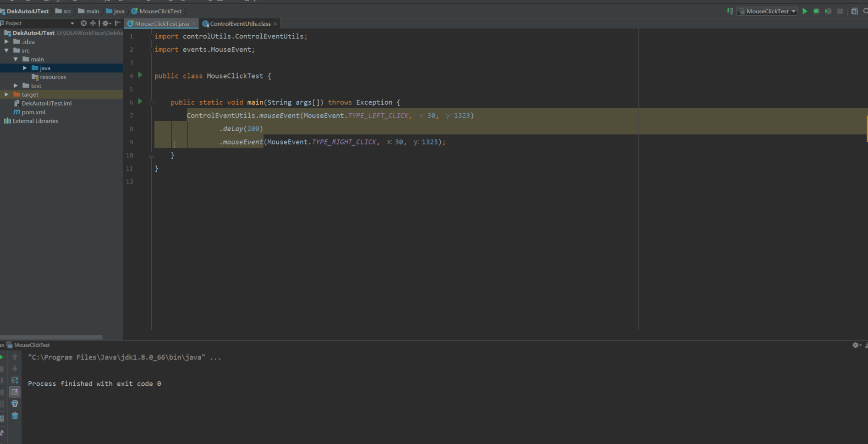Click DekAuto4JTest in the breadcrumb bar
The image size is (868, 444).
click(24, 11)
